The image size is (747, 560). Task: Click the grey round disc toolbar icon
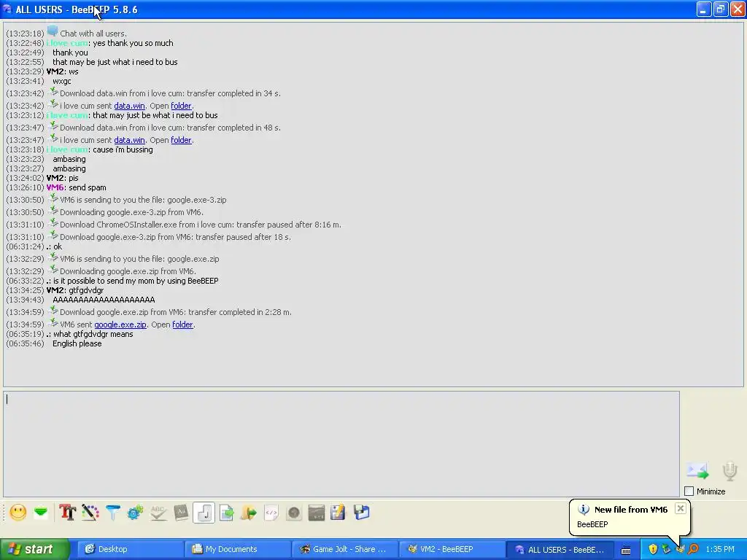click(x=294, y=513)
